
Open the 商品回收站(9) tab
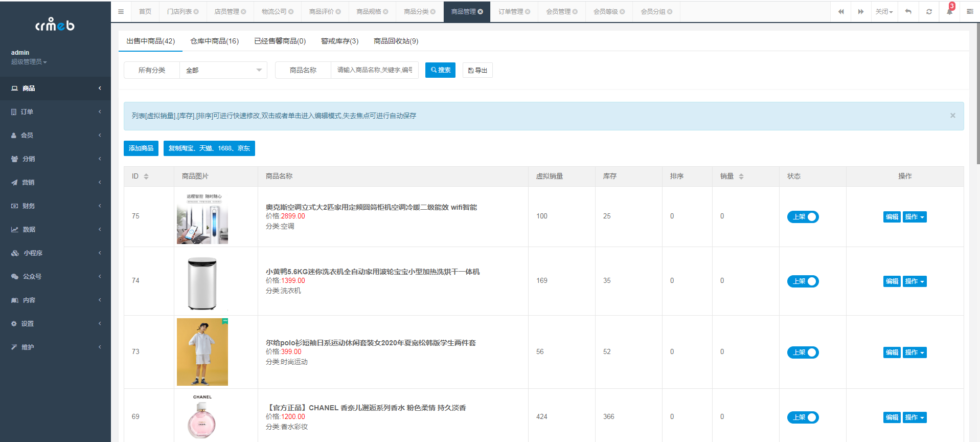click(x=396, y=41)
